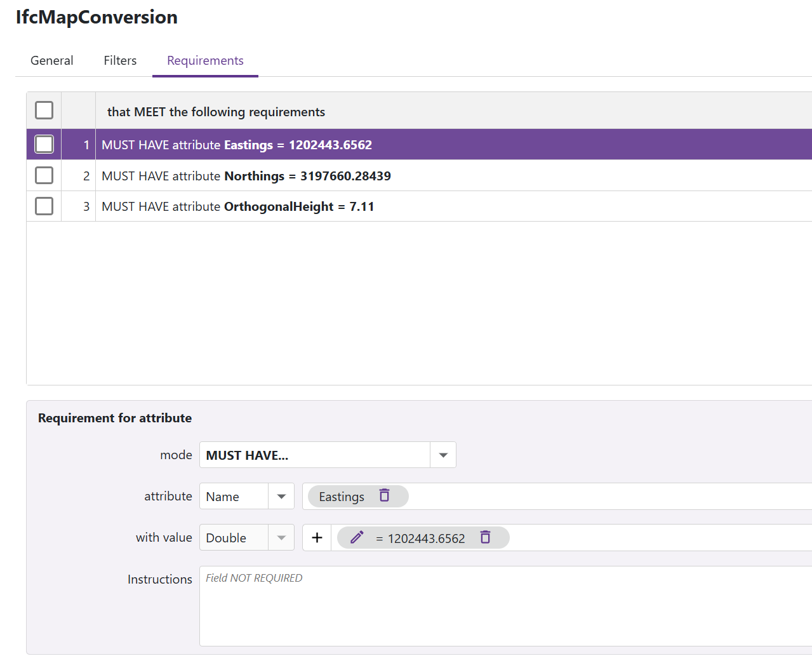The height and width of the screenshot is (656, 812).
Task: Click the Eastings attribute chip
Action: tap(342, 496)
